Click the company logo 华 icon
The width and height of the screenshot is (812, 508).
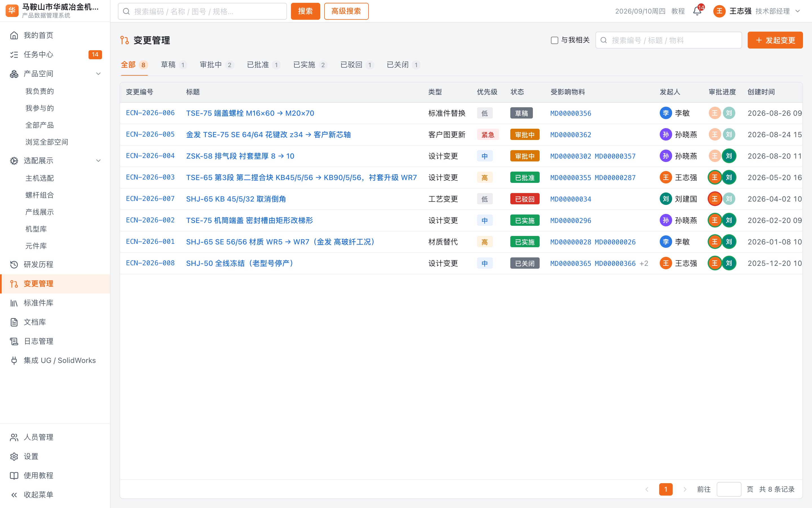click(12, 11)
